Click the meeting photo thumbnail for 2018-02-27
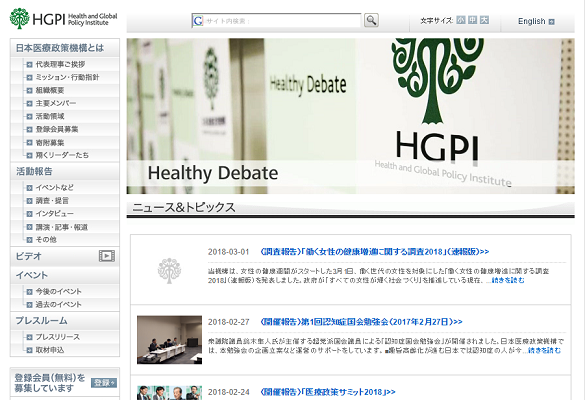 169,340
